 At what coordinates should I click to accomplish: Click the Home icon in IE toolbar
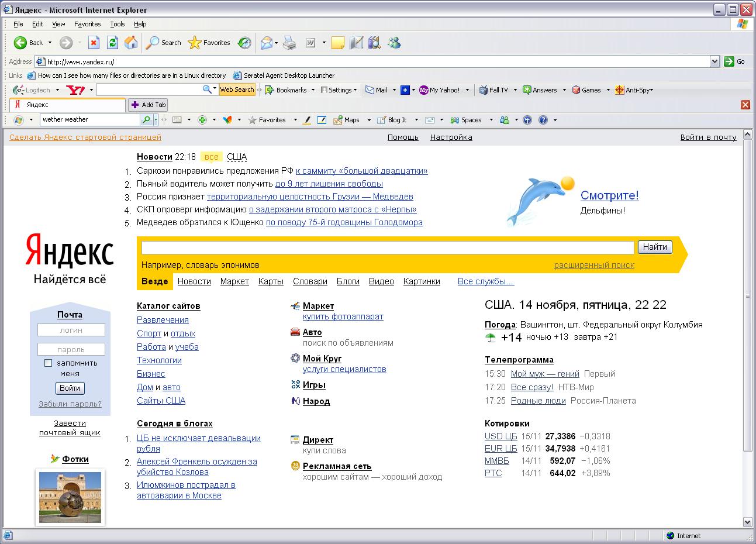[132, 43]
